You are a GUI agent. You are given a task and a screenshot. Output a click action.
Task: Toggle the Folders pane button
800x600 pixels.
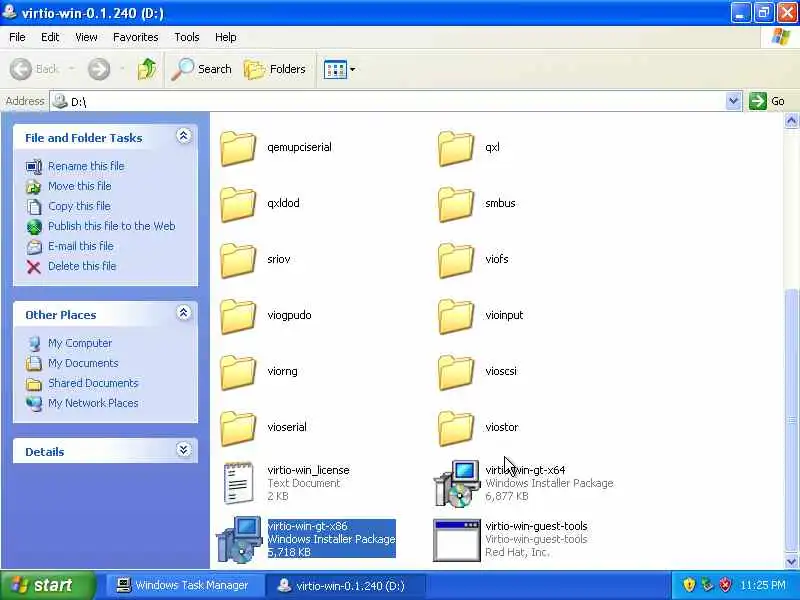pos(274,69)
